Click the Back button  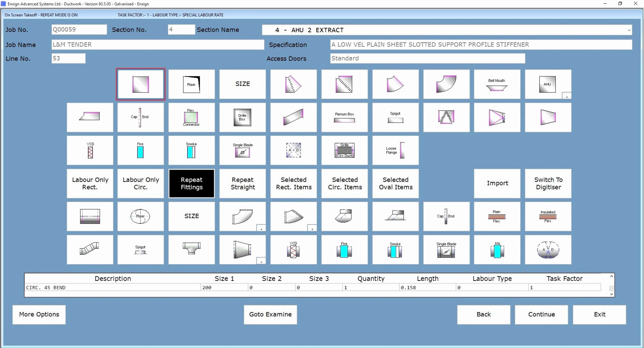click(x=484, y=315)
